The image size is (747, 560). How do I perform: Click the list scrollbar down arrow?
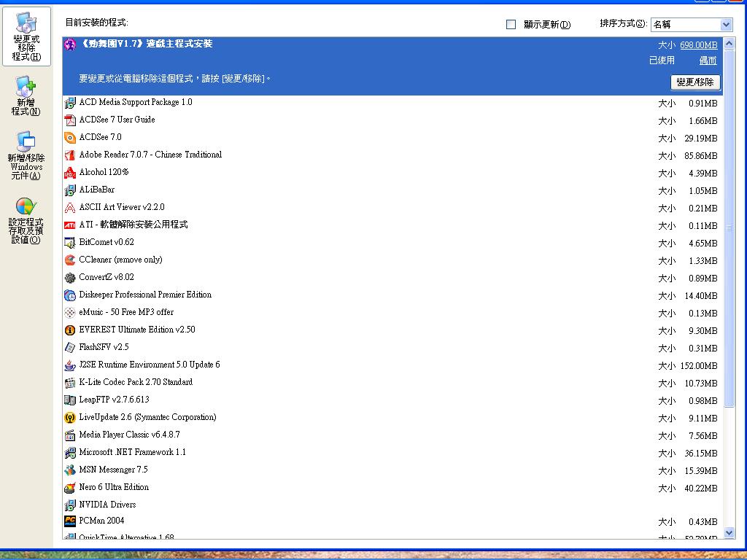tap(728, 533)
